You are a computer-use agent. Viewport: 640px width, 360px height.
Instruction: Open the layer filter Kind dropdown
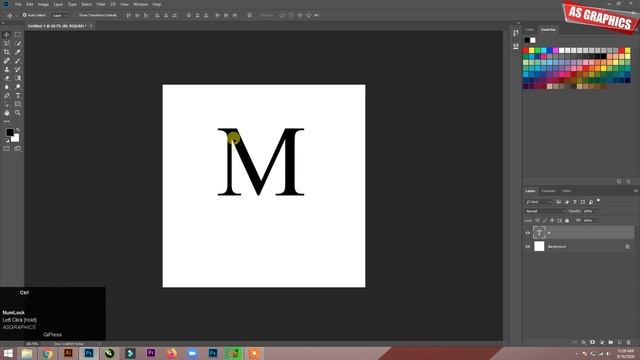point(539,202)
